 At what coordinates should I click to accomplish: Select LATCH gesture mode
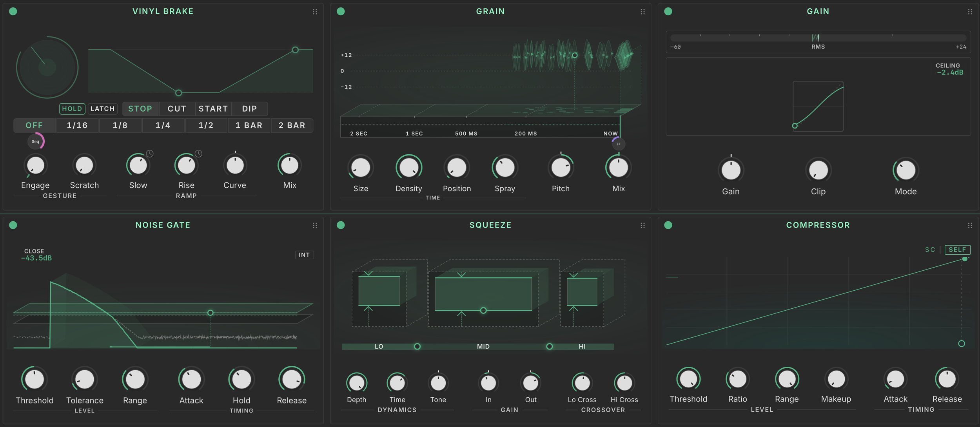coord(102,109)
